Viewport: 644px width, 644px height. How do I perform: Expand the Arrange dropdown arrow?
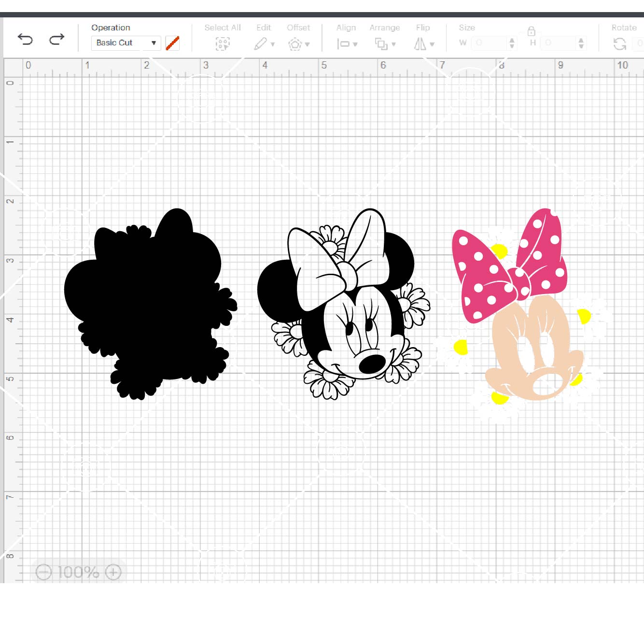[394, 44]
